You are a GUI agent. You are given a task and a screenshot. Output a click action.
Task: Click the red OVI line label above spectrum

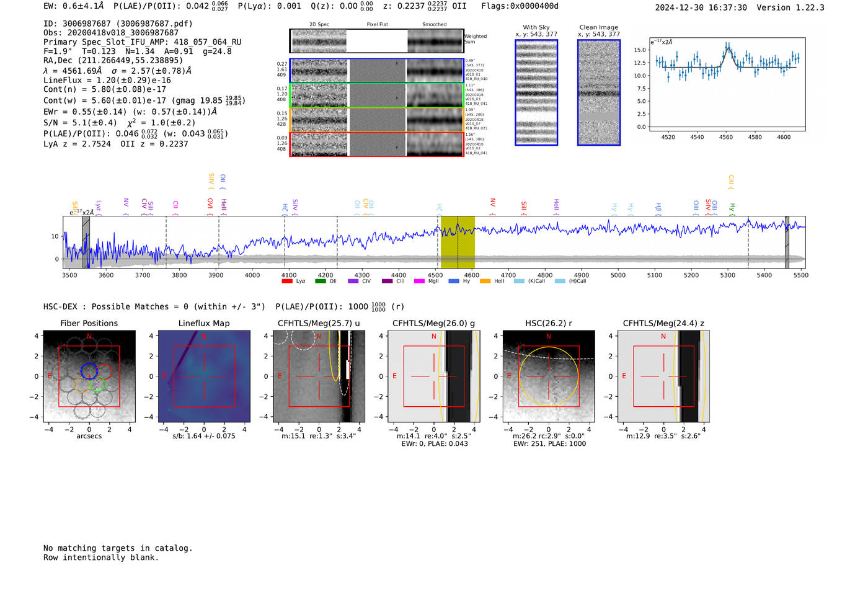pos(210,205)
